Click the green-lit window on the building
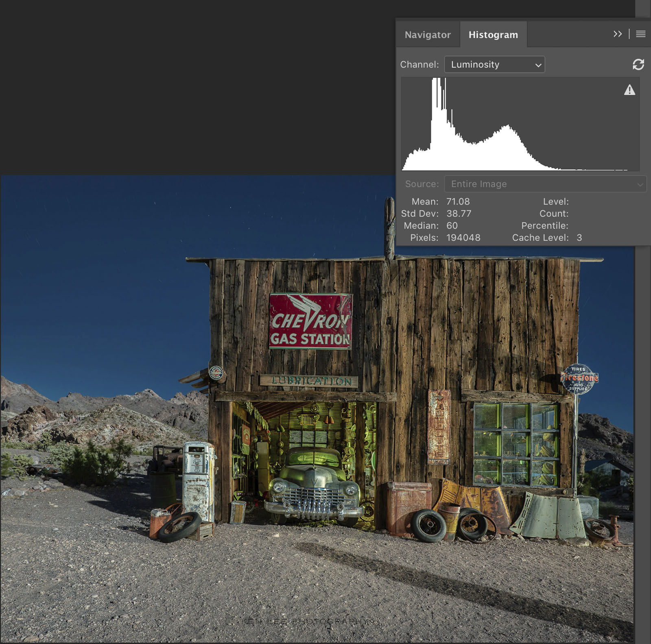The image size is (651, 644). pyautogui.click(x=516, y=444)
